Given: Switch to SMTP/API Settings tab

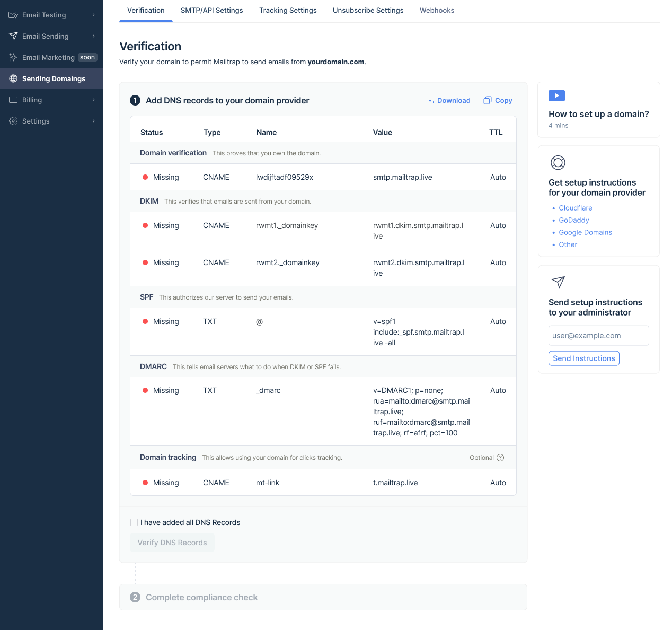Looking at the screenshot, I should [x=212, y=11].
